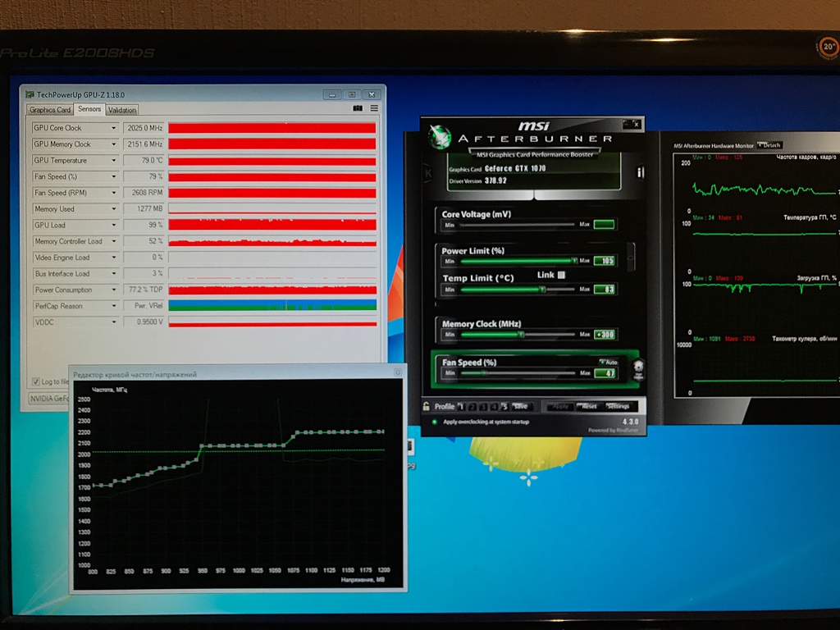
Task: Open the GPU Memory Clock sensor dropdown
Action: pyautogui.click(x=113, y=144)
